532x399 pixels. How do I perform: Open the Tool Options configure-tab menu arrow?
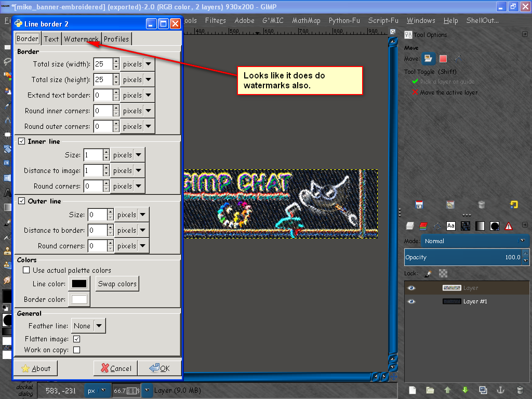point(525,34)
